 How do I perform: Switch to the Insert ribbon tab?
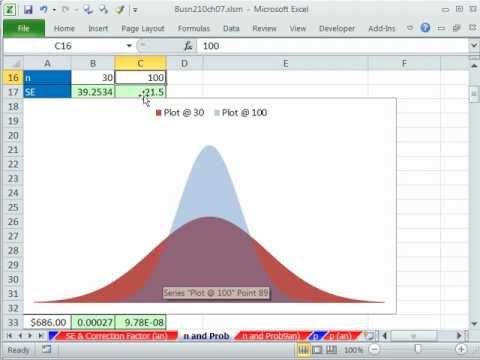tap(98, 29)
